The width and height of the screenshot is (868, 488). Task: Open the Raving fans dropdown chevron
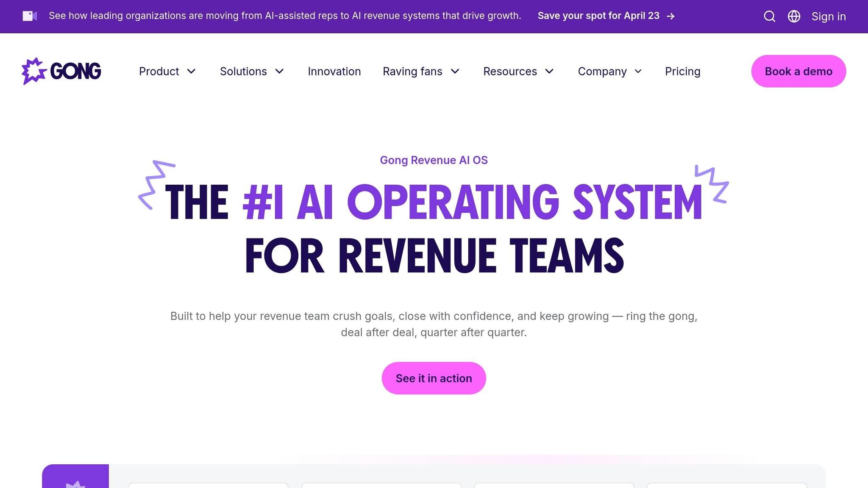455,71
